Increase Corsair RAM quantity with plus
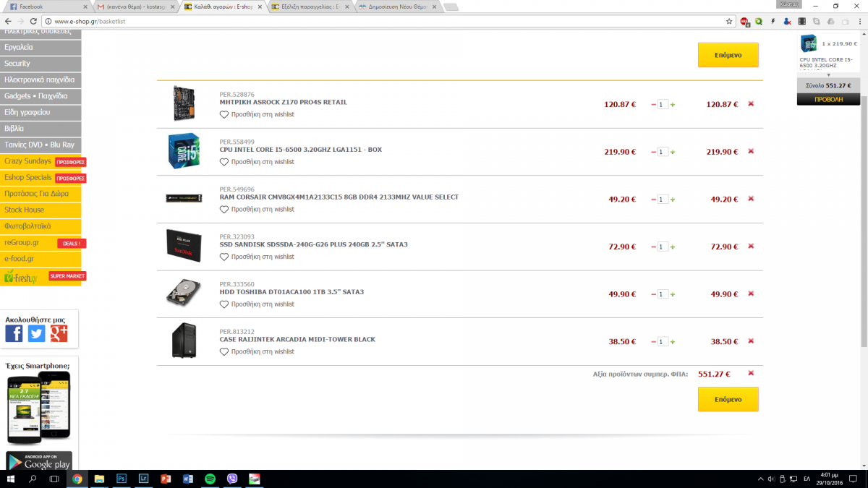The width and height of the screenshot is (868, 488). coord(673,200)
